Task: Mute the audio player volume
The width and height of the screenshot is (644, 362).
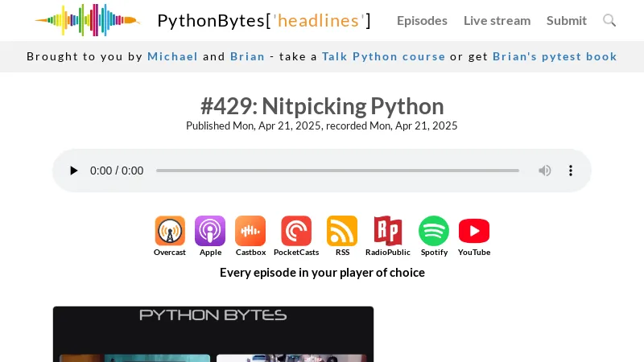Action: coord(545,171)
